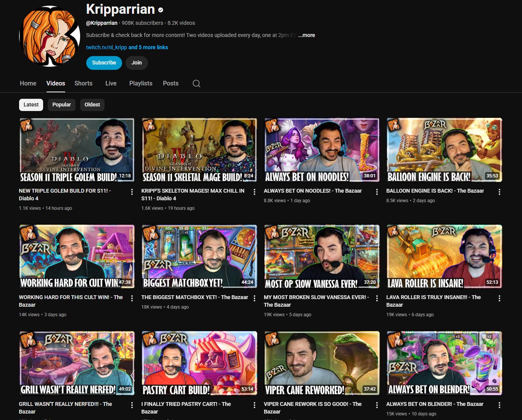Open options menu for Lava Roller Is Truly Insane video
Viewport: 522px width, 420px height.
[499, 298]
